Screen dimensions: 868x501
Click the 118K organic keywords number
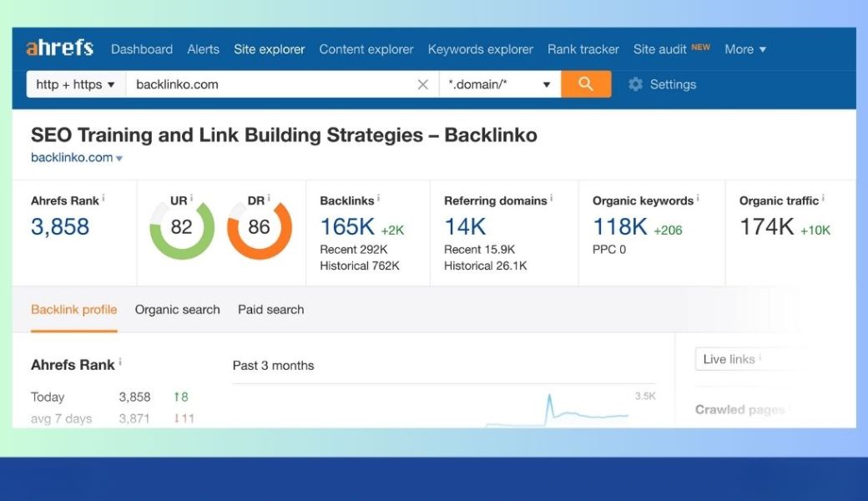[x=619, y=226]
